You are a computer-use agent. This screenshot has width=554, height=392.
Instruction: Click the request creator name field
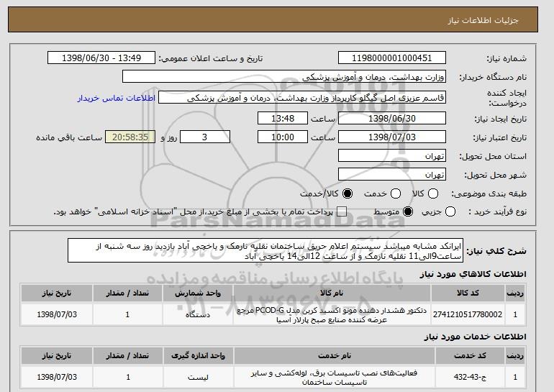(x=302, y=98)
